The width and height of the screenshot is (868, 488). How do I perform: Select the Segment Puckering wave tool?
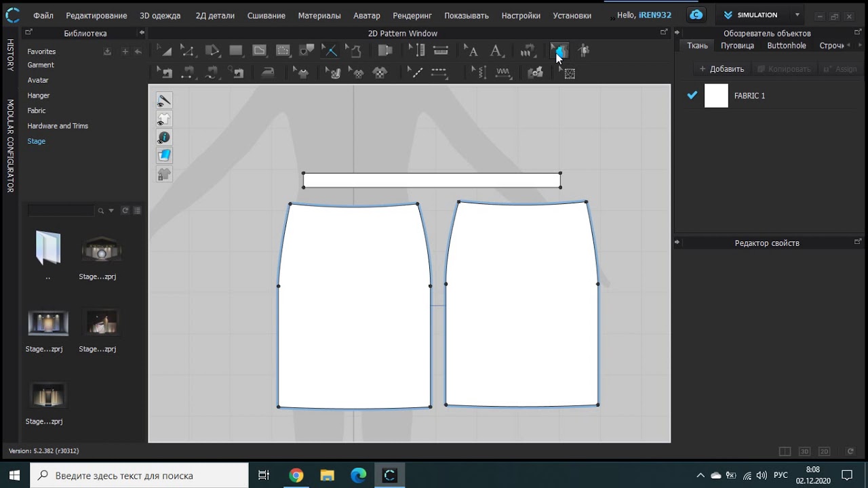tap(503, 73)
